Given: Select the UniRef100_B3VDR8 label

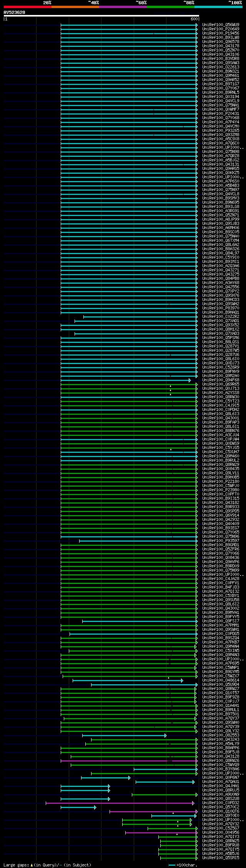Looking at the screenshot, I should [x=221, y=58].
